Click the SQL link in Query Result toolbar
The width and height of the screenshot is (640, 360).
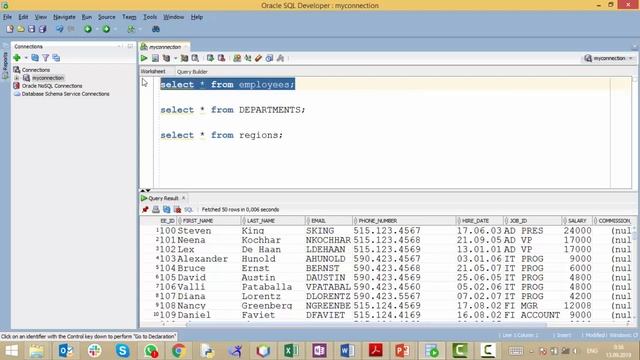click(x=188, y=209)
